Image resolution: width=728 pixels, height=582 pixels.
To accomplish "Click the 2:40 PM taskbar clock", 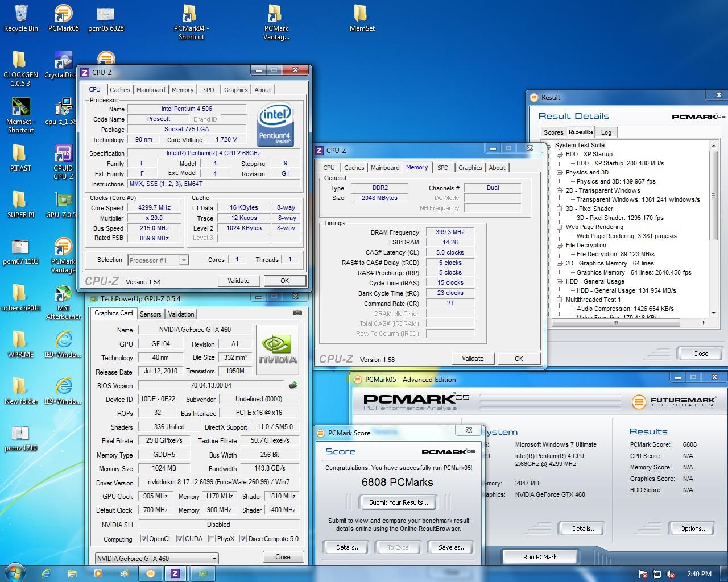I will (699, 574).
